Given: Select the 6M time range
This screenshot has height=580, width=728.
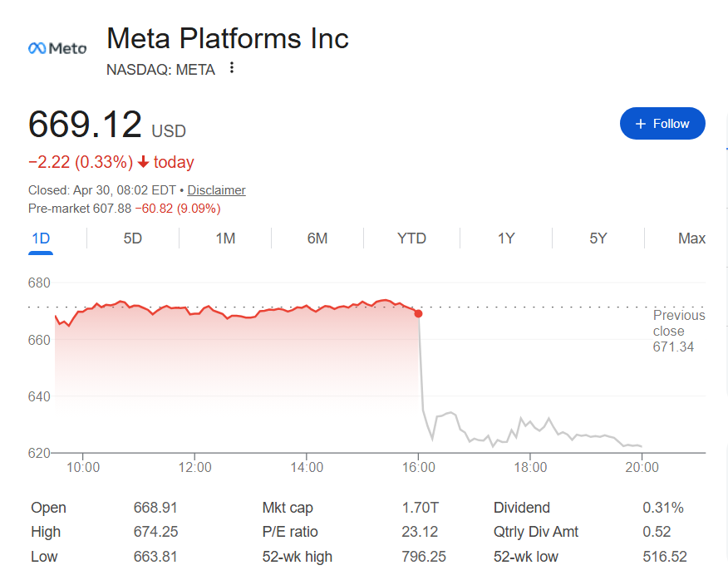Looking at the screenshot, I should 317,238.
